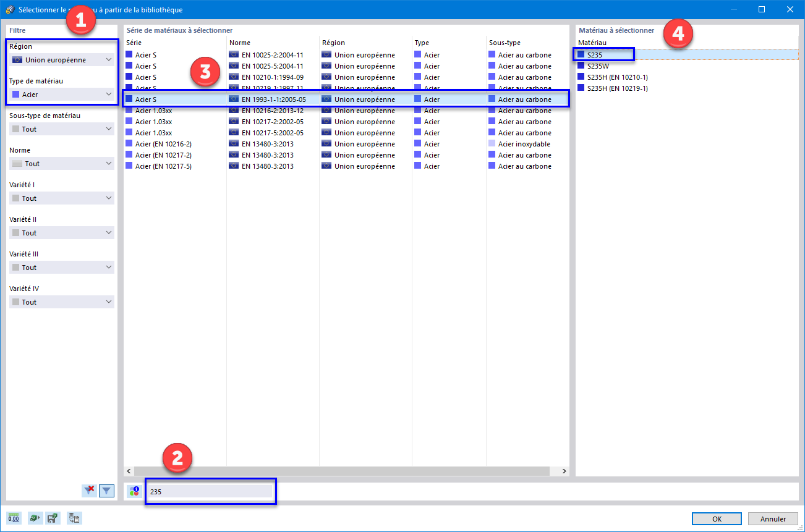Open the Variété IV dropdown

62,302
